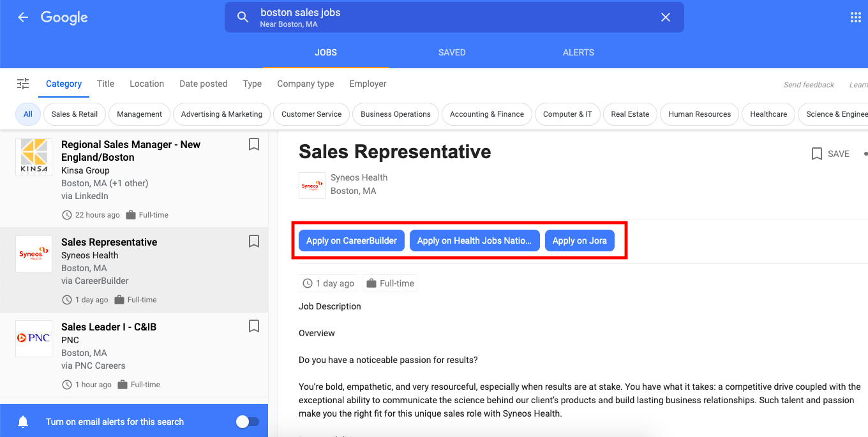Choose the Accounting & Finance chip
The image size is (868, 437).
click(x=487, y=114)
